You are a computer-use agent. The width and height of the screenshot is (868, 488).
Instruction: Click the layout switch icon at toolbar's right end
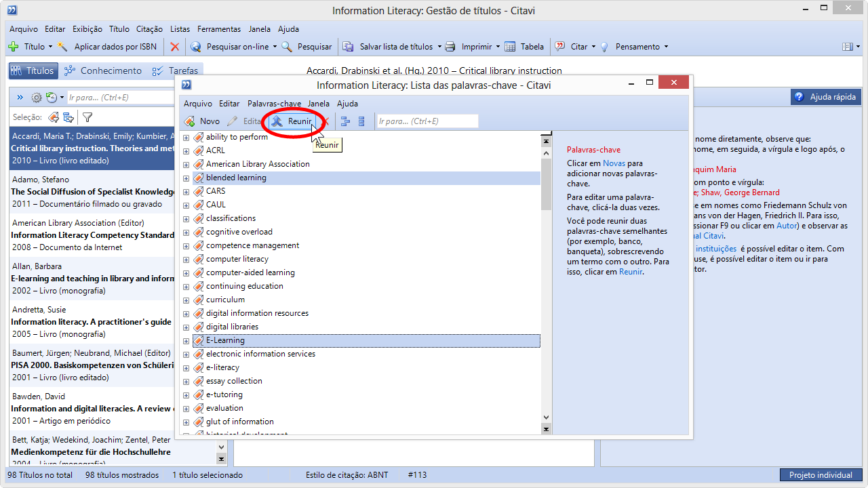847,47
